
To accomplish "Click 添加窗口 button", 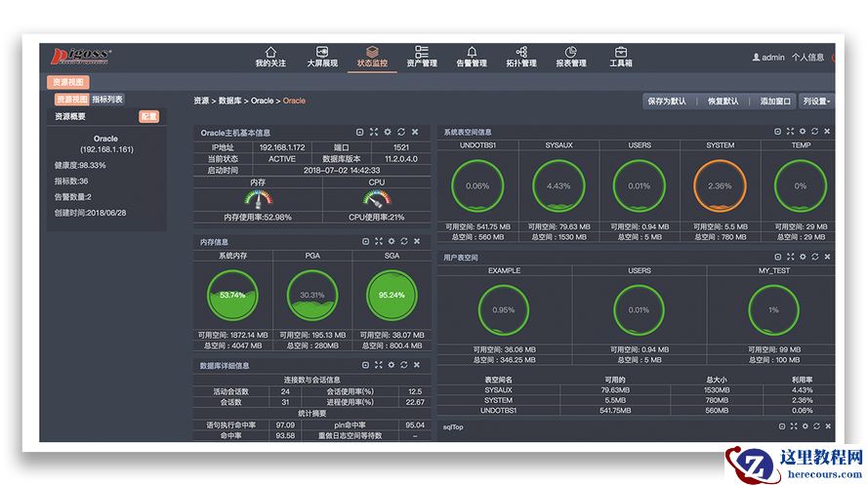I will click(x=775, y=101).
